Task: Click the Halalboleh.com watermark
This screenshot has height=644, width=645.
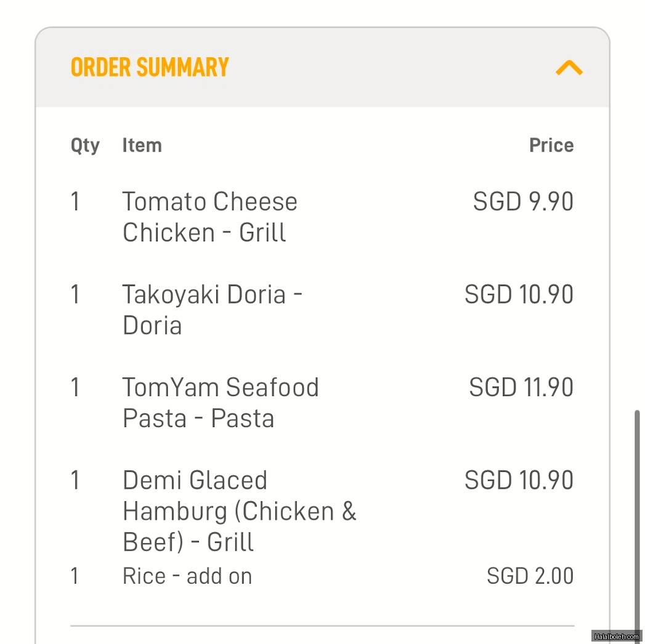Action: 617,636
